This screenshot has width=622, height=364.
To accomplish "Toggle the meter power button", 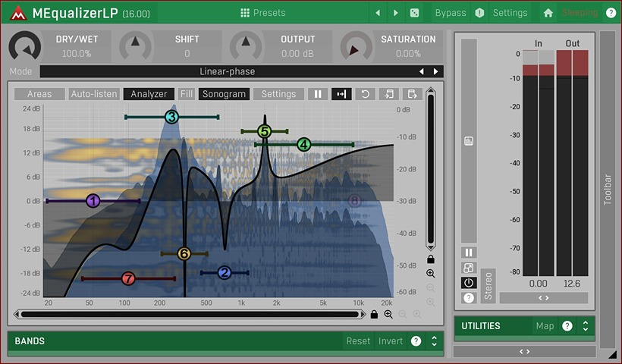I will click(x=469, y=283).
